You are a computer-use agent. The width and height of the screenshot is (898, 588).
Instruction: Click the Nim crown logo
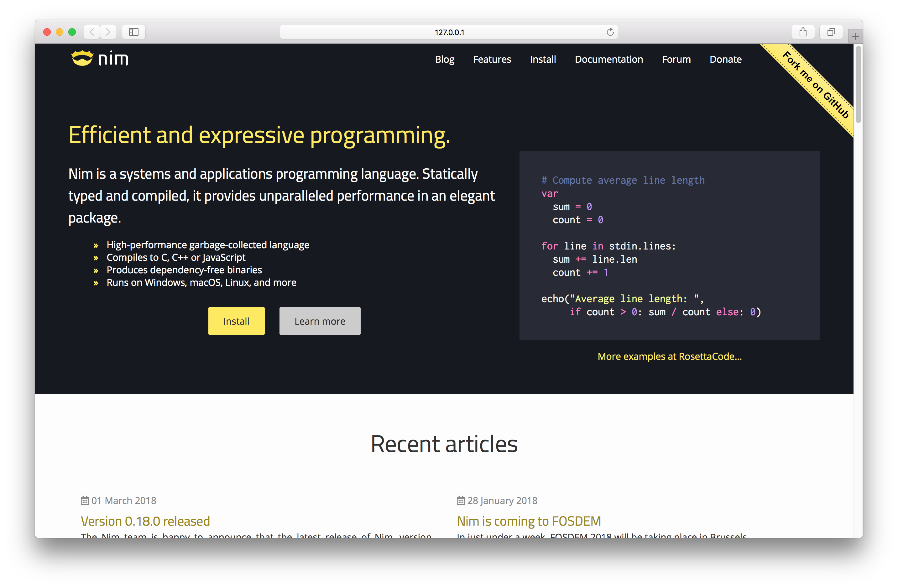82,59
